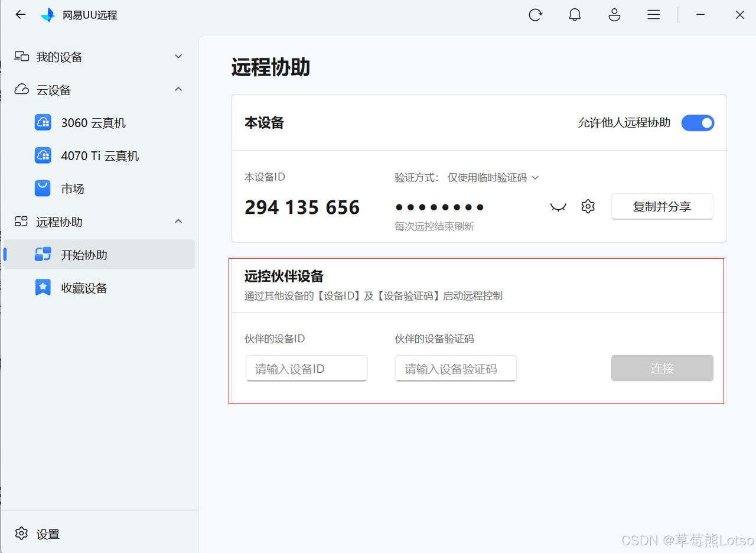Click device ID 294 135 656
The width and height of the screenshot is (756, 553).
point(302,207)
